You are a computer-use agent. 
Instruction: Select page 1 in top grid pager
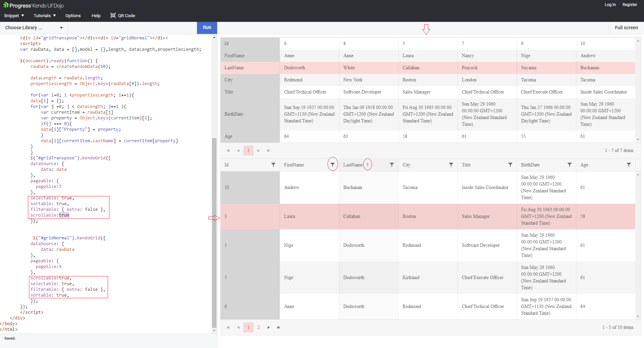[248, 151]
